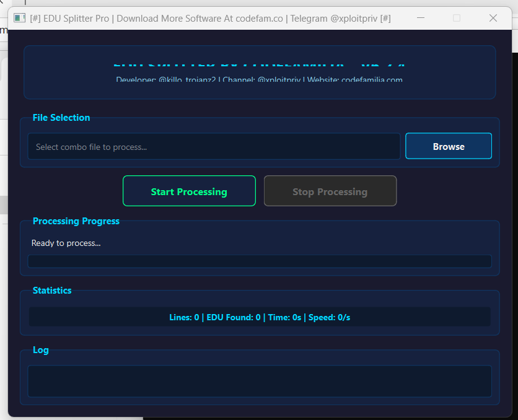Close the EDU Splitter Pro window
Image resolution: width=518 pixels, height=420 pixels.
click(493, 18)
